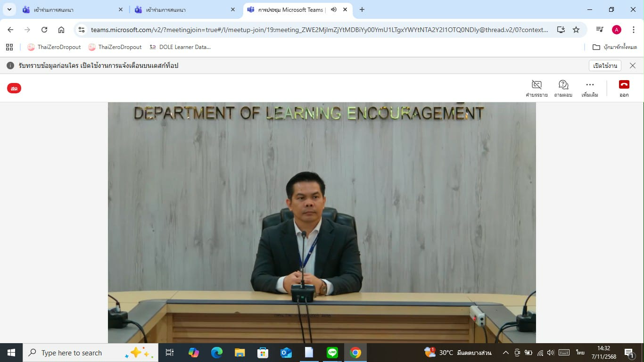
Task: Open the Windows Start menu
Action: [11, 353]
